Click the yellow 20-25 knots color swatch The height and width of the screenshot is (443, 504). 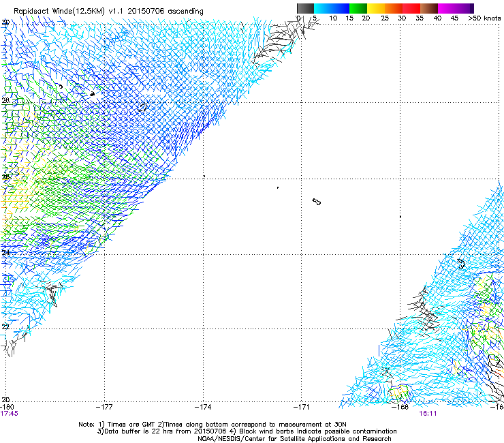pos(376,8)
